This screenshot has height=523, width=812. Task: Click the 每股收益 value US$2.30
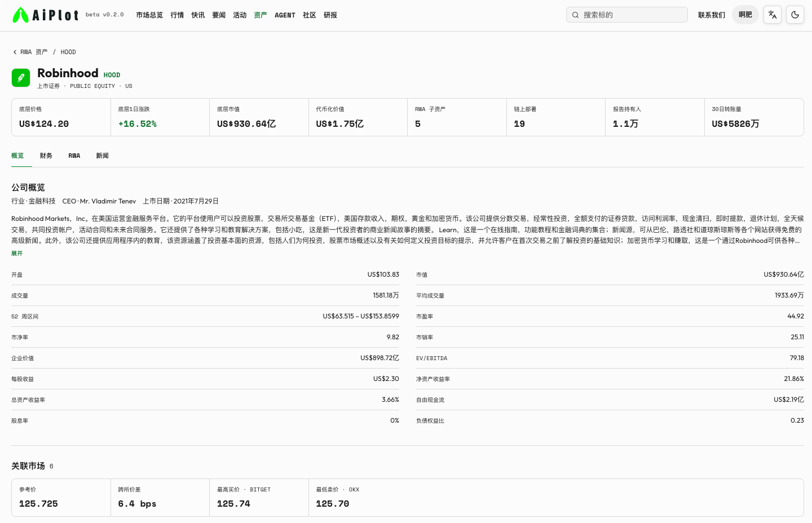pos(386,379)
